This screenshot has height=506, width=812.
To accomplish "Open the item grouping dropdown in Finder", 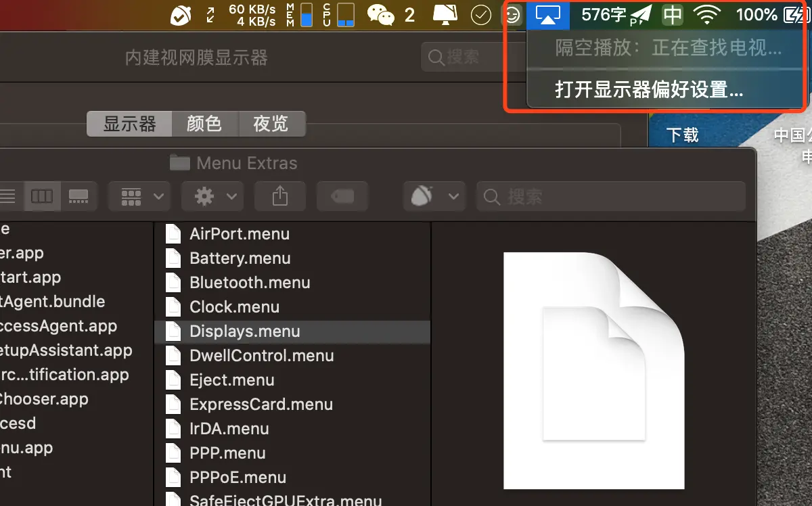I will [139, 196].
